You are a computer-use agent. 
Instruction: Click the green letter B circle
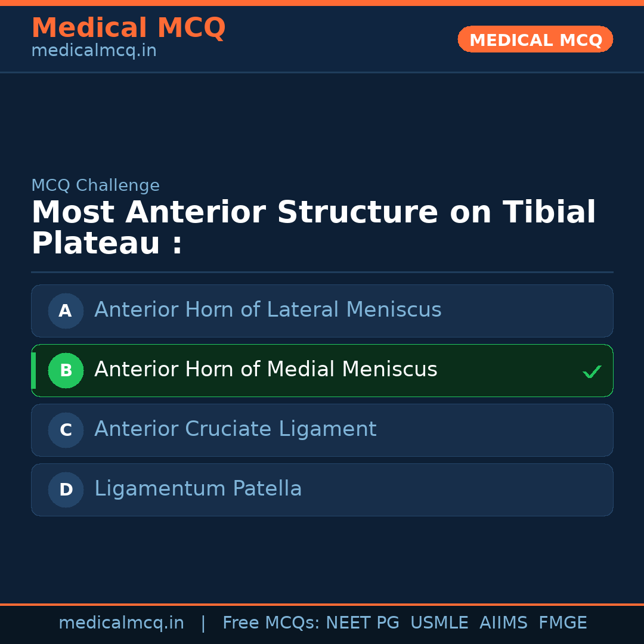(66, 370)
